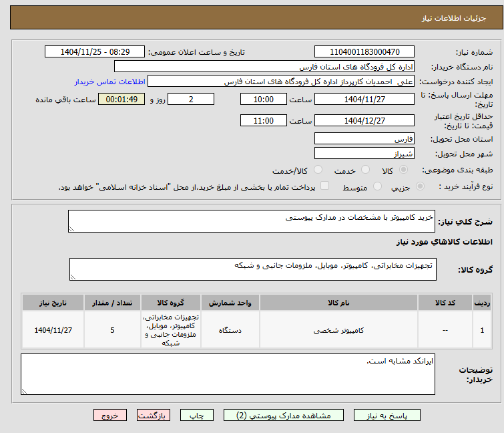
Task: Click the table group cell تجهیزات مخابراتی
Action: click(x=171, y=330)
